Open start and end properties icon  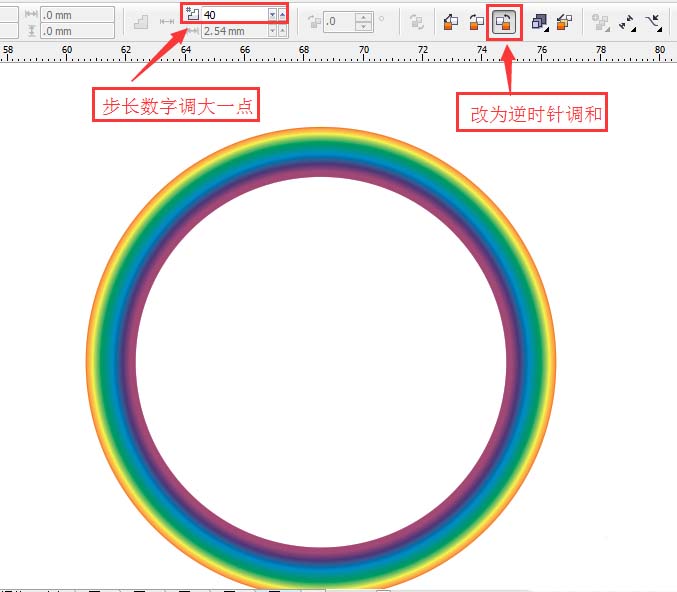627,22
